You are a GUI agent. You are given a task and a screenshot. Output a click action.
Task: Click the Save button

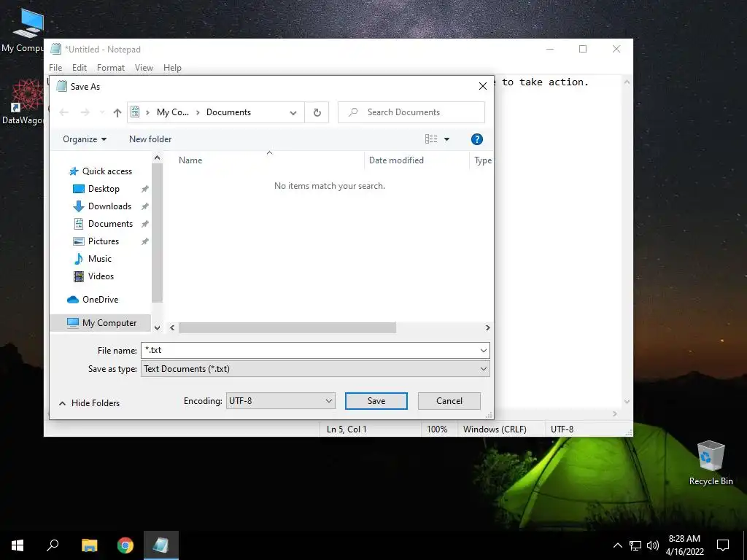pos(376,401)
